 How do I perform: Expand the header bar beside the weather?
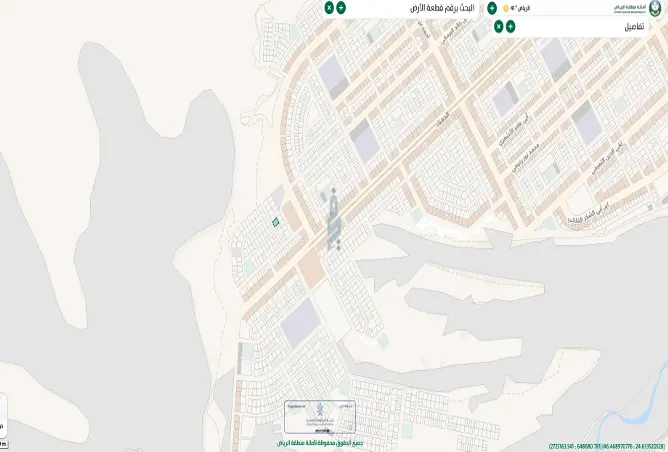[x=492, y=8]
